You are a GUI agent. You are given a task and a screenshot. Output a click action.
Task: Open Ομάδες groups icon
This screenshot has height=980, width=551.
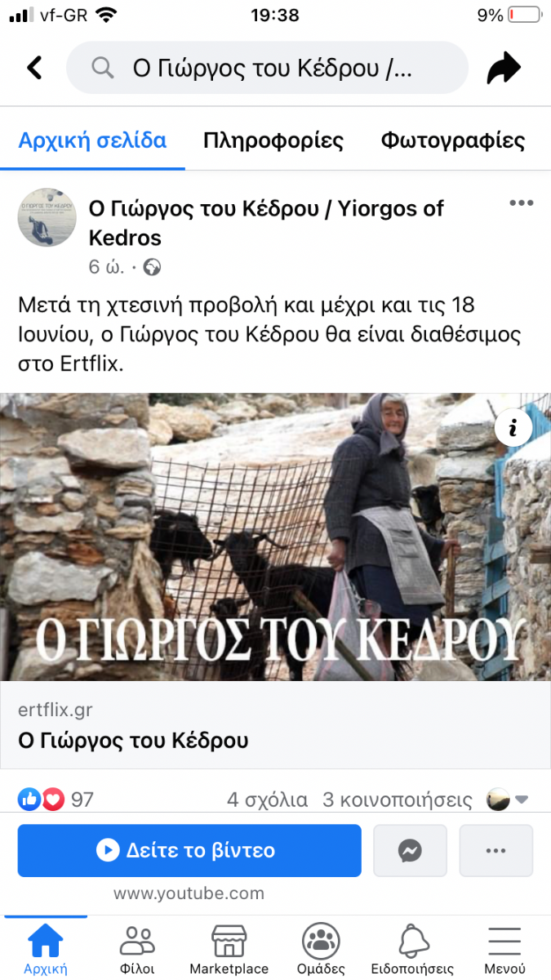(x=321, y=951)
